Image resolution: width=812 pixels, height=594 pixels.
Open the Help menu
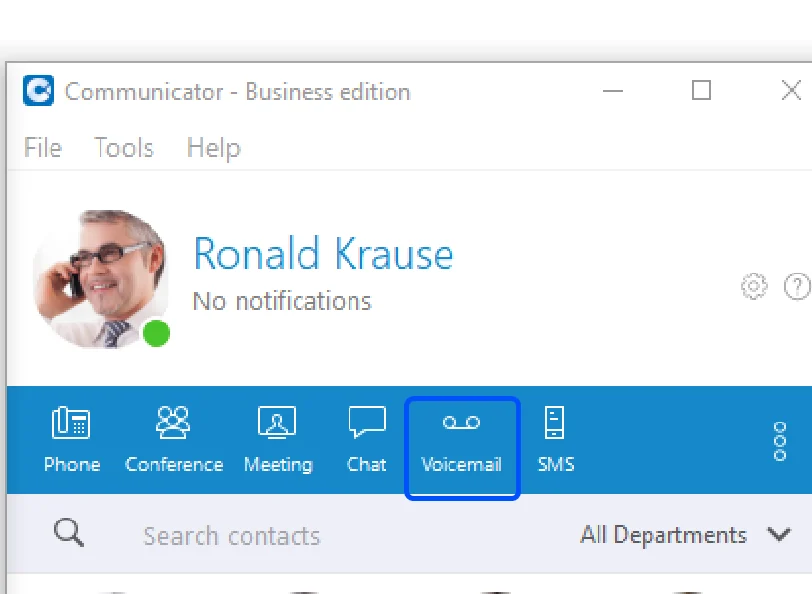pos(213,149)
